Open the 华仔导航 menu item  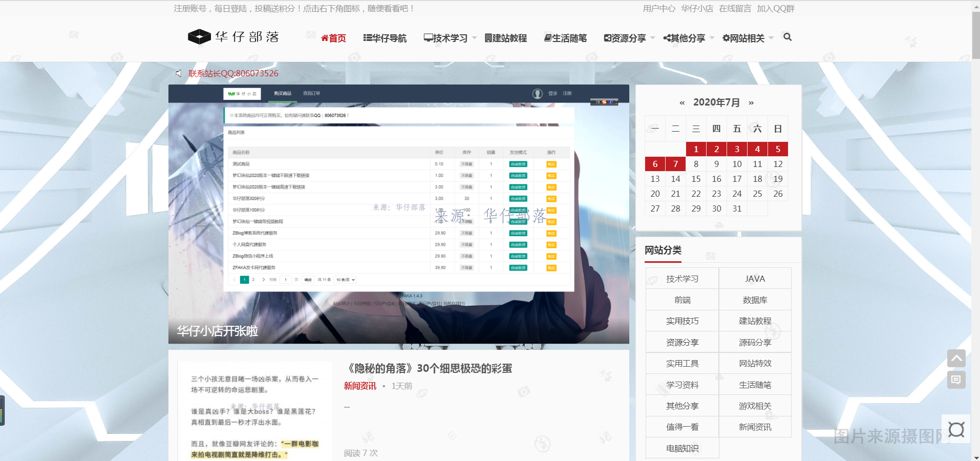tap(385, 38)
